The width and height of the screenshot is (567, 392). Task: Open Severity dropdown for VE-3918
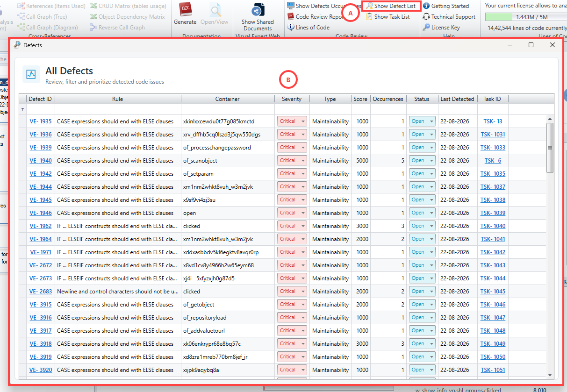[303, 344]
